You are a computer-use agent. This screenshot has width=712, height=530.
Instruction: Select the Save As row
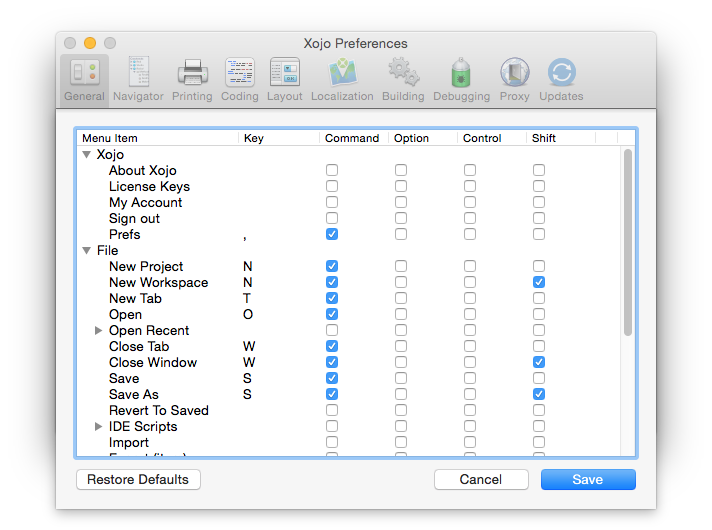[x=348, y=394]
